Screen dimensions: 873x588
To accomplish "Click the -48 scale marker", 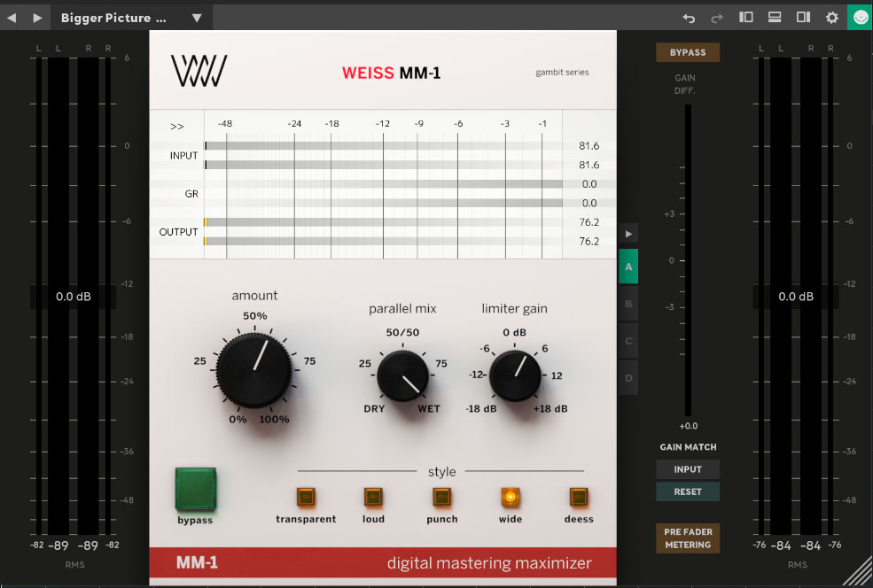I will [225, 123].
